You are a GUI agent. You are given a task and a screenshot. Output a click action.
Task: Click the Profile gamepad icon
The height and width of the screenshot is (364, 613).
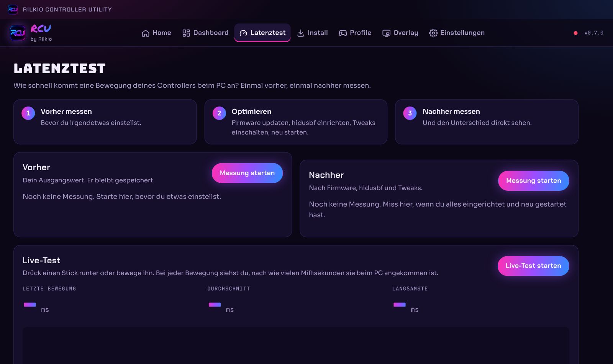tap(343, 33)
